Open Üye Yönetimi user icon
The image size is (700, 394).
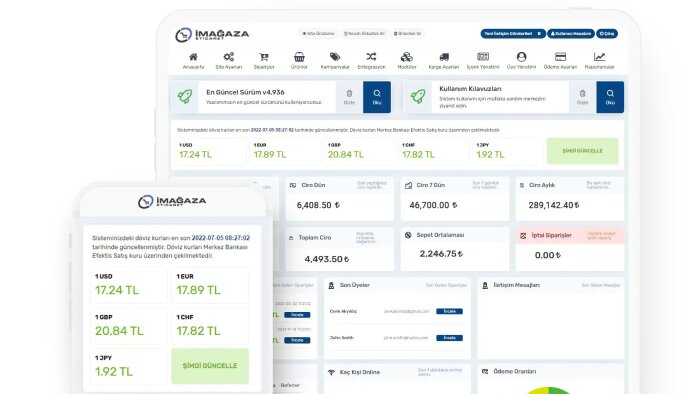(521, 57)
